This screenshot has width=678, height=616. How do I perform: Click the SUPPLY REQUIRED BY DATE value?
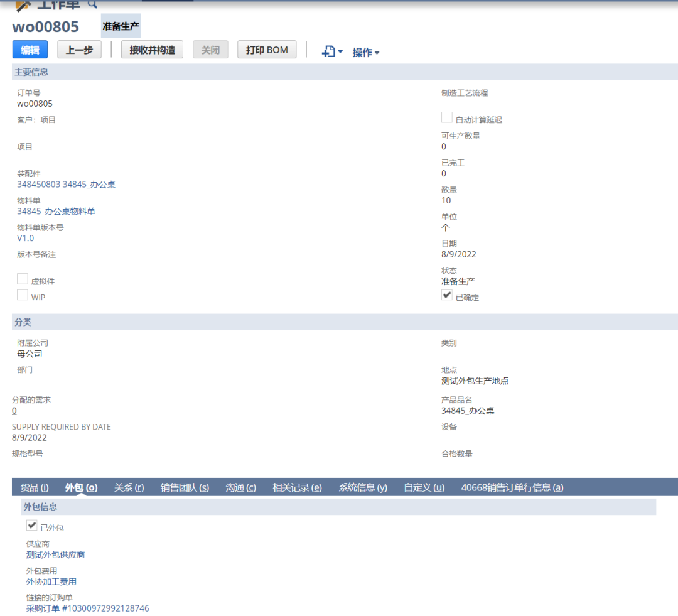click(x=30, y=437)
